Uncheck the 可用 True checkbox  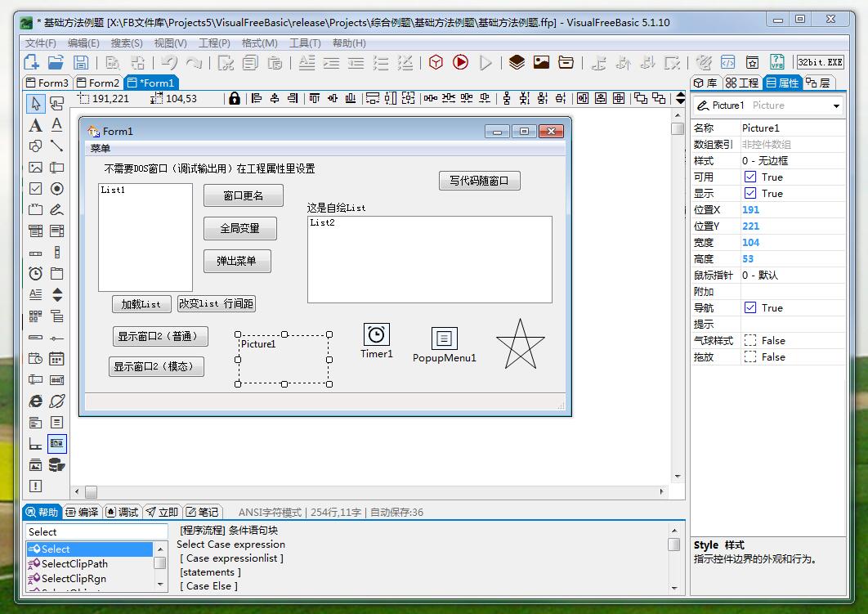750,177
